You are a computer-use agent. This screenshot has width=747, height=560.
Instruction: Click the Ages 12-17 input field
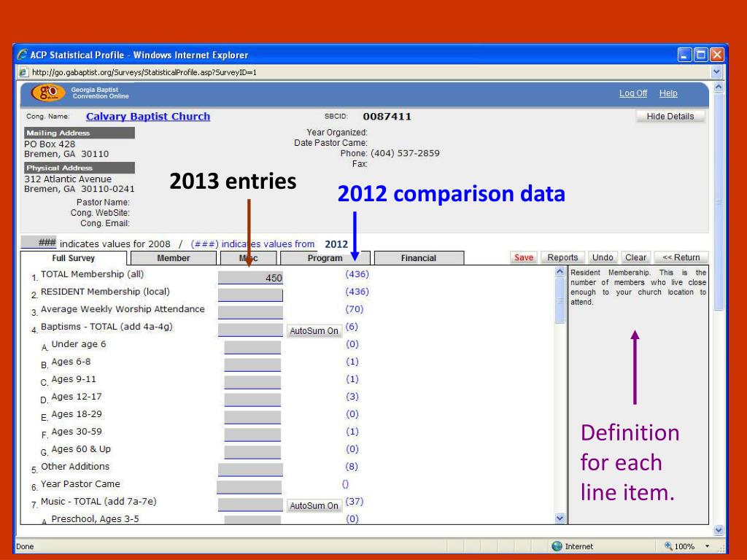coord(252,400)
